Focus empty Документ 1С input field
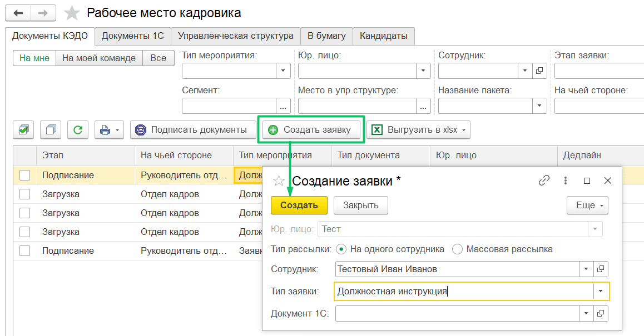Screen dimensions: 644x336 click(457, 313)
